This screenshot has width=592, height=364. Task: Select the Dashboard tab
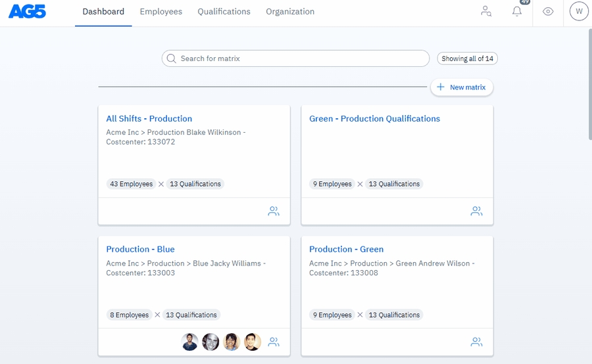click(x=103, y=12)
